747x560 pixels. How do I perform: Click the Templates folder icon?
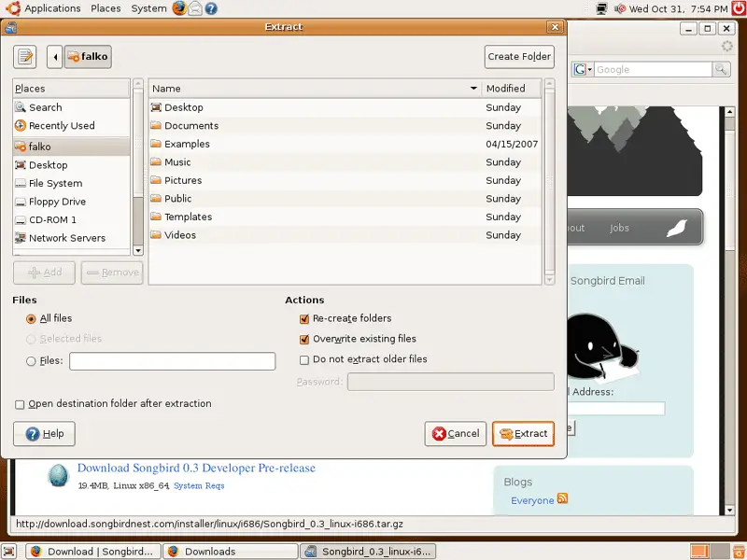pos(156,217)
